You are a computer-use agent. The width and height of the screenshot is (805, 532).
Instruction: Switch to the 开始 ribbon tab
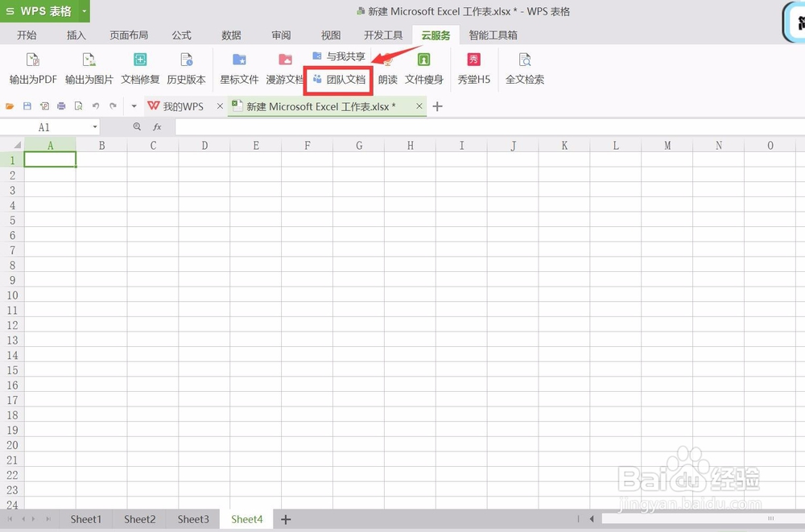[27, 35]
